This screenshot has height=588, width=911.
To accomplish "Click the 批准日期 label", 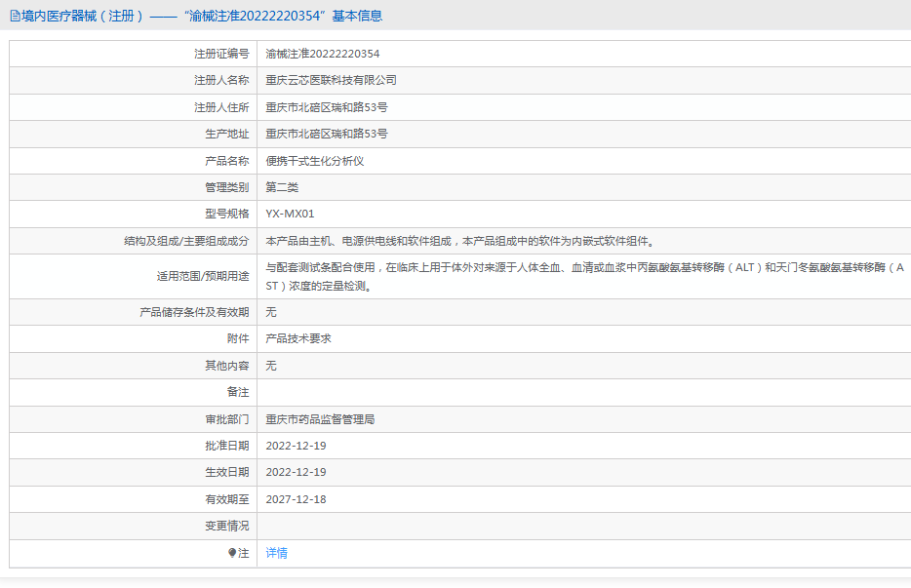I will (227, 446).
